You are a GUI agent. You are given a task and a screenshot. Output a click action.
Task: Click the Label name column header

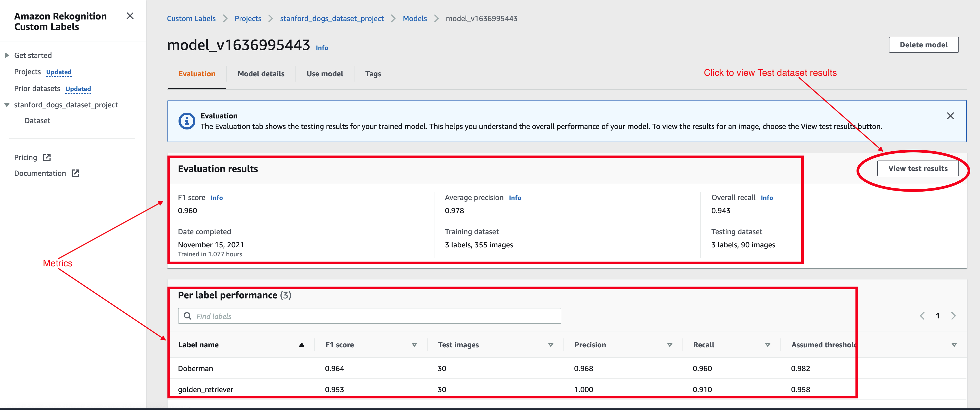pyautogui.click(x=199, y=345)
